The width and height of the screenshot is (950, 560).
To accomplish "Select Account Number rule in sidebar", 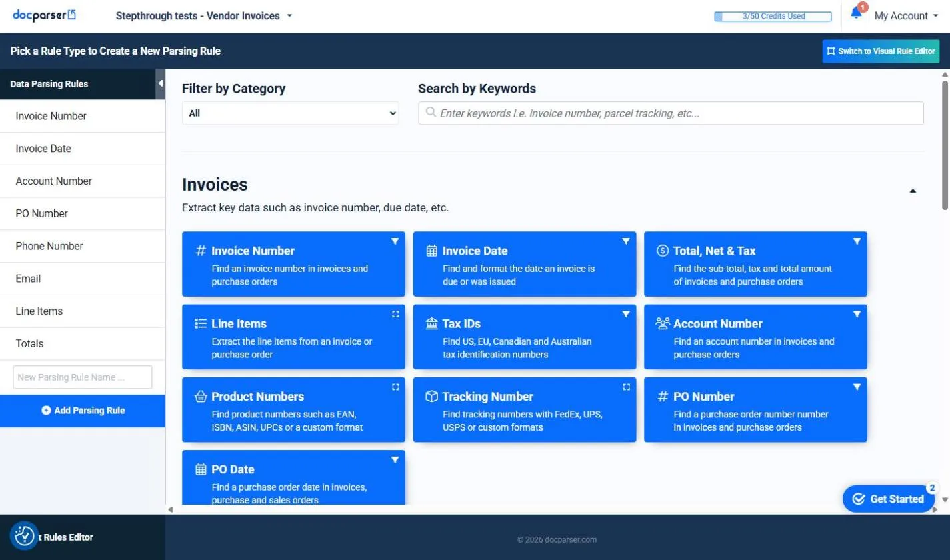I will (83, 181).
